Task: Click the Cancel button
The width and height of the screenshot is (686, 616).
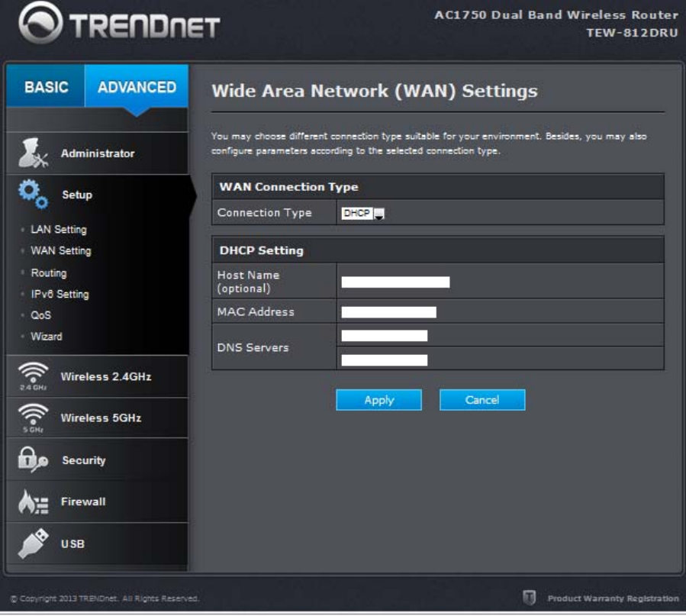Action: 482,400
